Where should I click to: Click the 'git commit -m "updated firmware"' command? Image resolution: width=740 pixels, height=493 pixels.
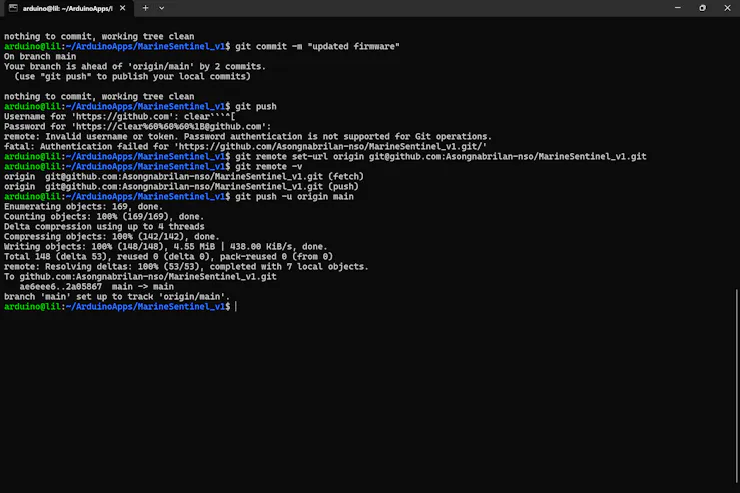click(317, 47)
